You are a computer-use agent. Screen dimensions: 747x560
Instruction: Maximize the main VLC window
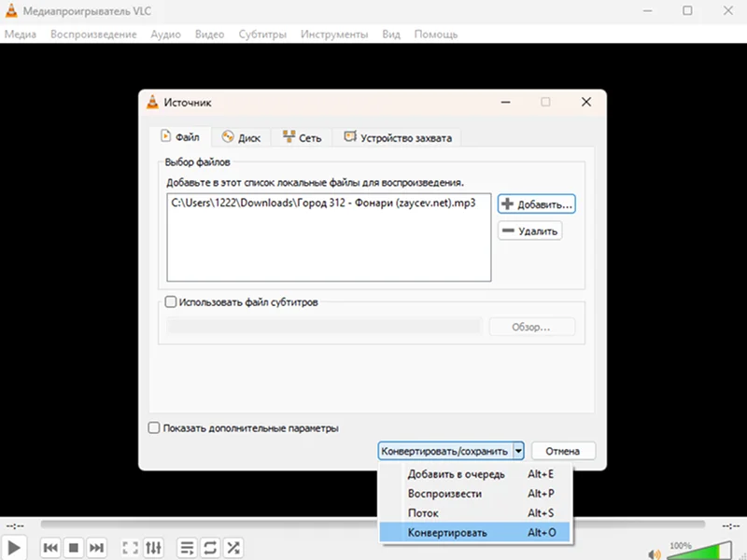(687, 10)
